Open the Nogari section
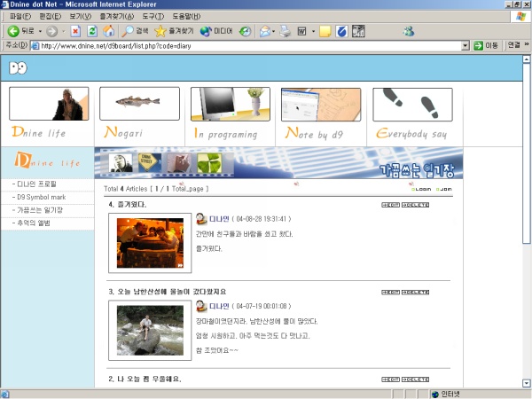 139,113
